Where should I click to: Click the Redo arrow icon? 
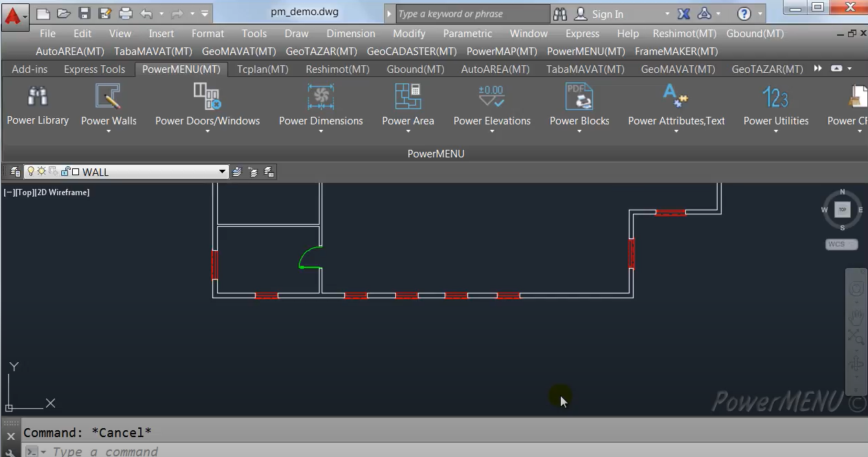click(x=177, y=13)
